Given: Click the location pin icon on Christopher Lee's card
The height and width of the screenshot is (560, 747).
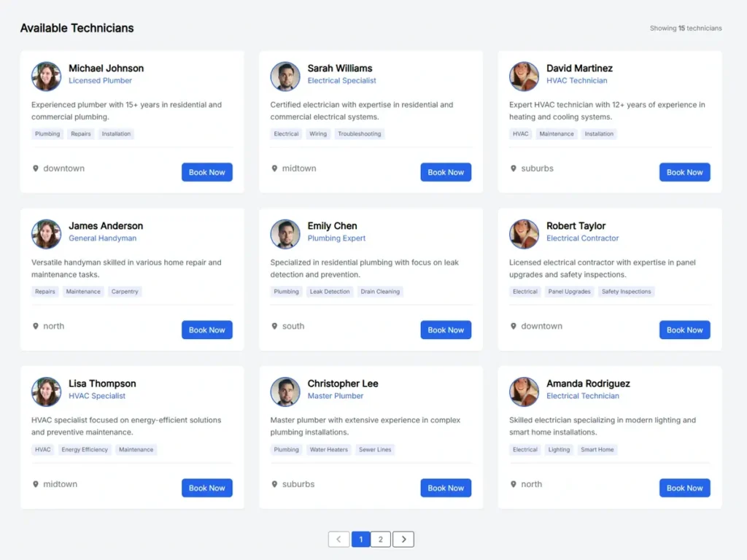Looking at the screenshot, I should coord(274,484).
